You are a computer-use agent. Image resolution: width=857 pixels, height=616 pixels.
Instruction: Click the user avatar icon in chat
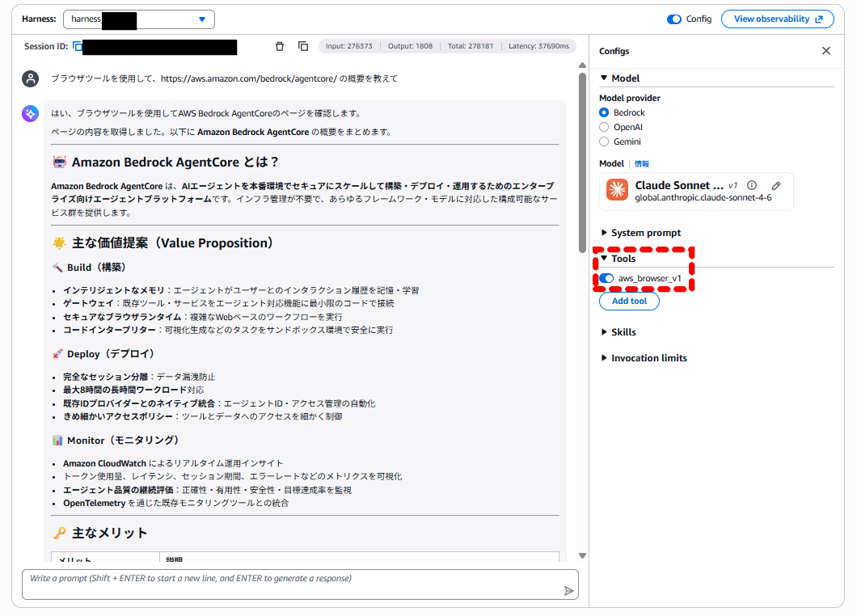pos(30,78)
